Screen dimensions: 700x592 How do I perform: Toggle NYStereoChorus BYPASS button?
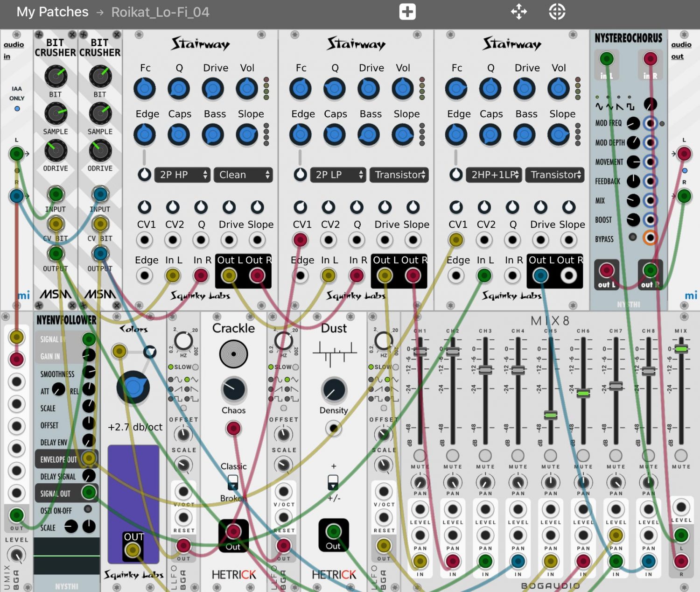click(633, 237)
